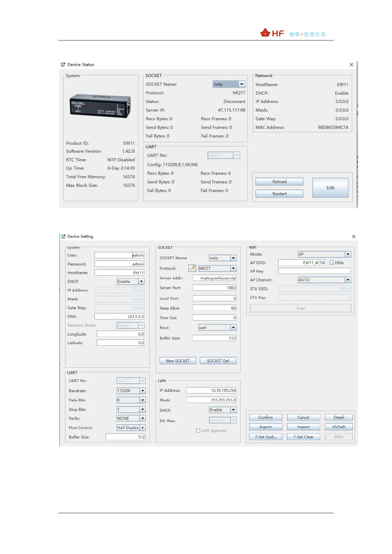Open the System DHCP dropdown set to Enable
Image resolution: width=392 pixels, height=554 pixels.
(131, 281)
